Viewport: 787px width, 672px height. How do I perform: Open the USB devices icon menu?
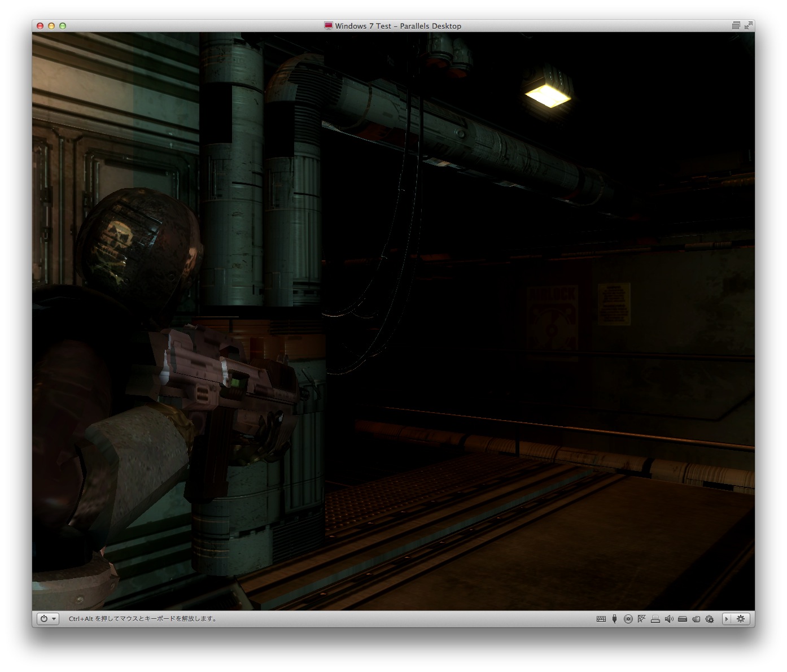point(614,619)
